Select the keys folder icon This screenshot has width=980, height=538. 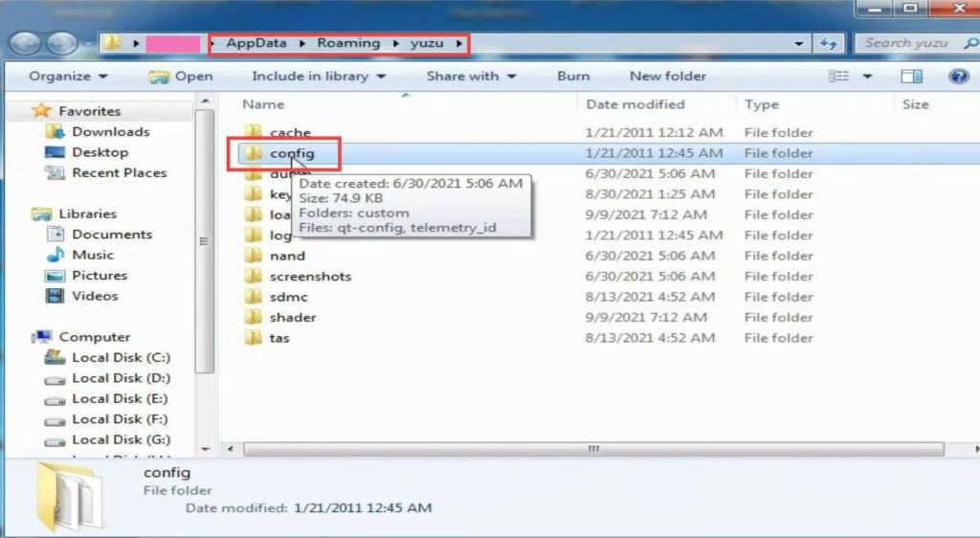(x=253, y=194)
